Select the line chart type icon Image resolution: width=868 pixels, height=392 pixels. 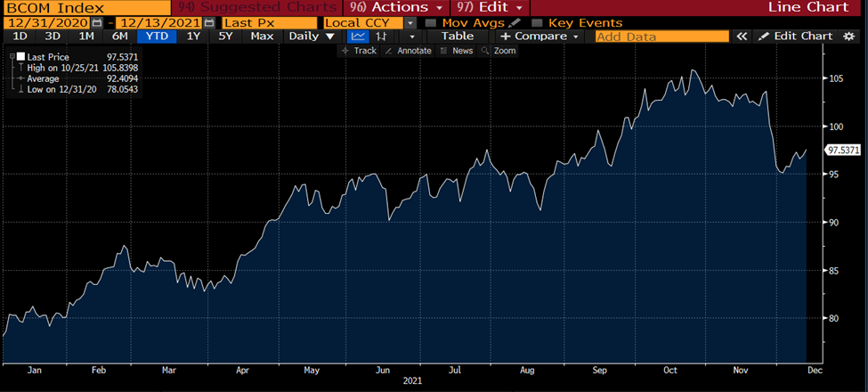tap(357, 37)
